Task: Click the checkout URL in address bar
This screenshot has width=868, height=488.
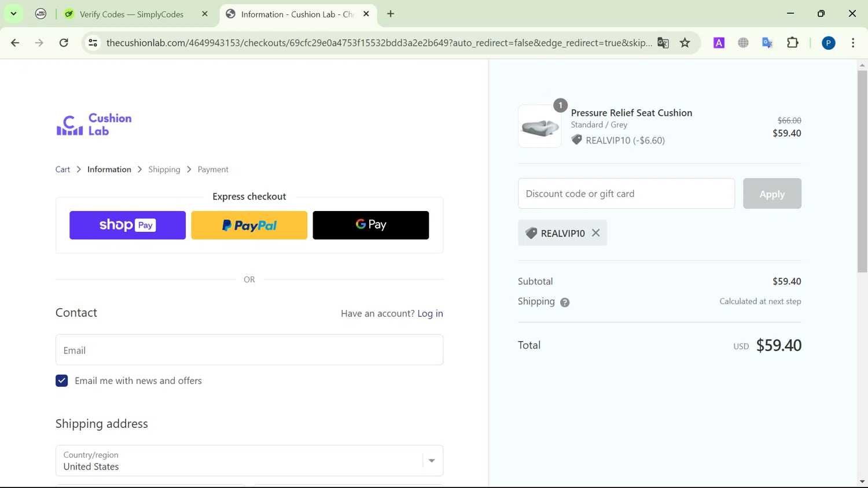Action: 379,43
